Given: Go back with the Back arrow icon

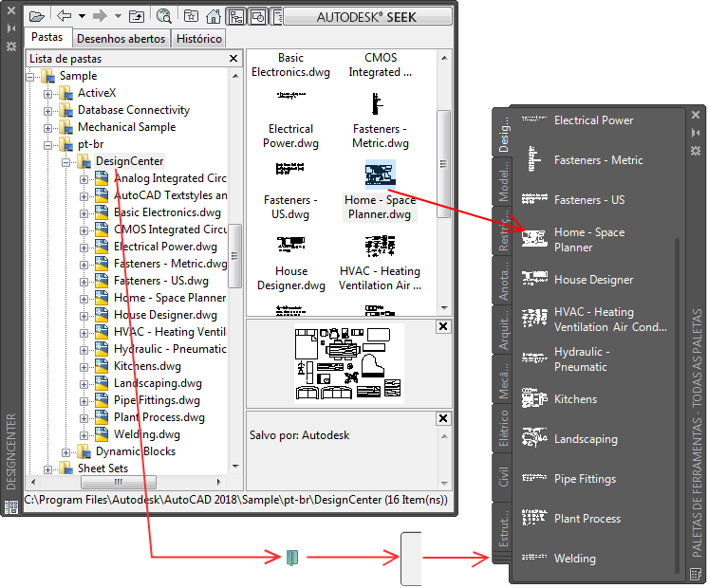Looking at the screenshot, I should (x=65, y=16).
